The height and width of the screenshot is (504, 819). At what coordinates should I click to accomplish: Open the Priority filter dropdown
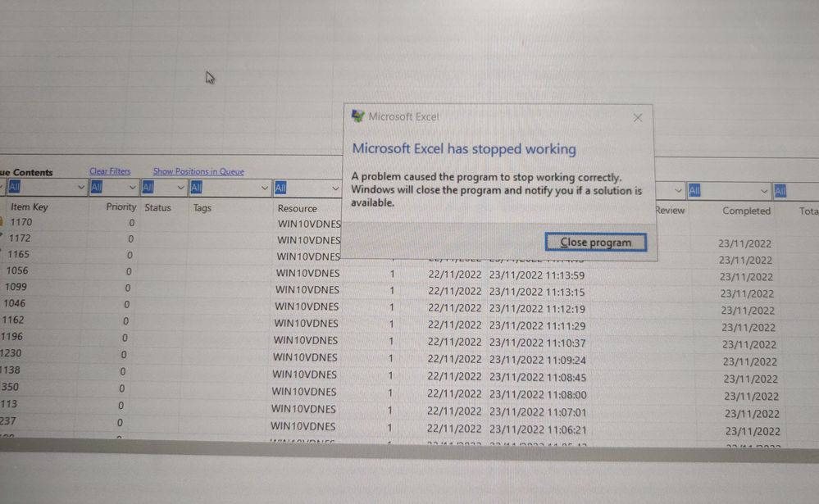coord(132,188)
